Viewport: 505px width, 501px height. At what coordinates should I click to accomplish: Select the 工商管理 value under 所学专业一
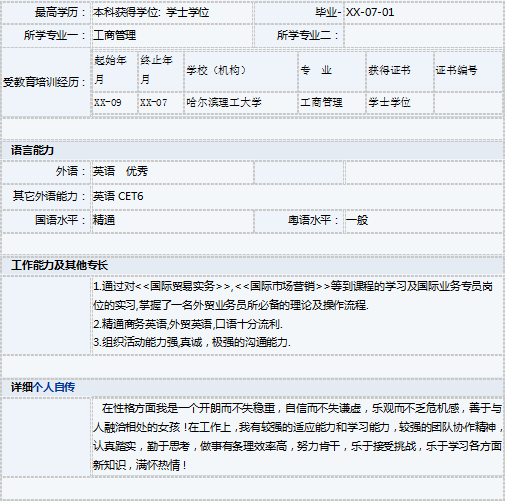(x=114, y=35)
